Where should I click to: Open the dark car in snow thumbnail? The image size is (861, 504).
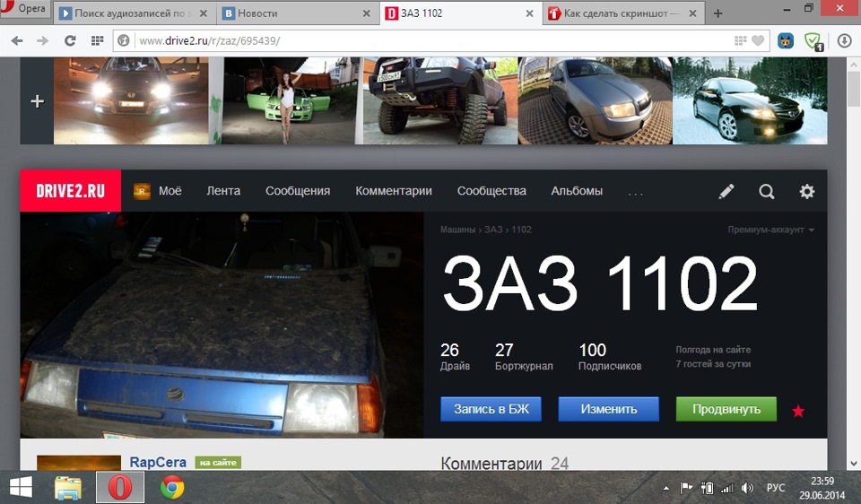(x=750, y=101)
